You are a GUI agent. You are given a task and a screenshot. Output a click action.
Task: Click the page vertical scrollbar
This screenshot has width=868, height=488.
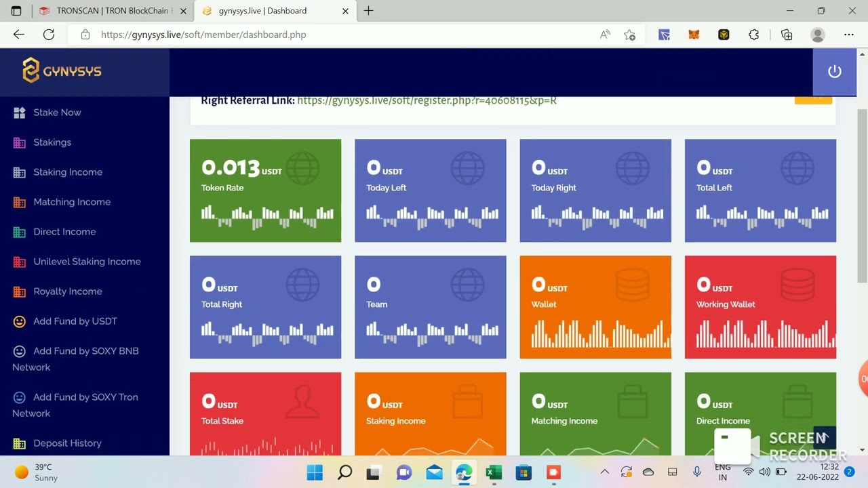862,197
